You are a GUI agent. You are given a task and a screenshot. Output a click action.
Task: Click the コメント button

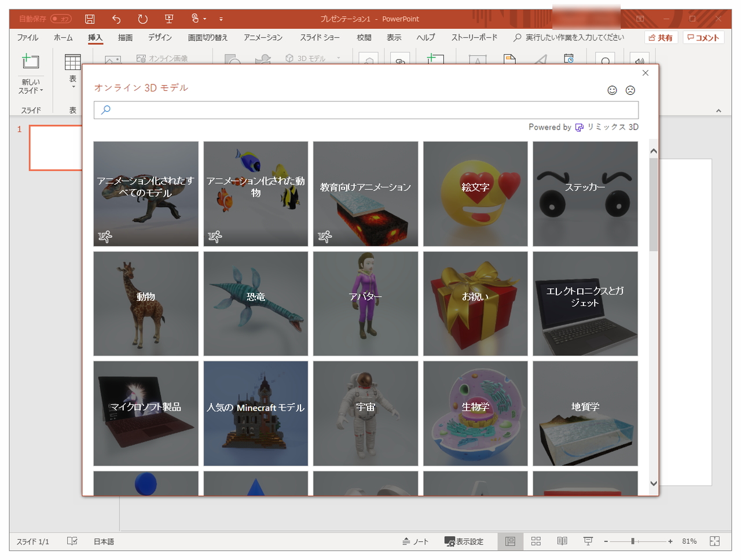tap(703, 38)
